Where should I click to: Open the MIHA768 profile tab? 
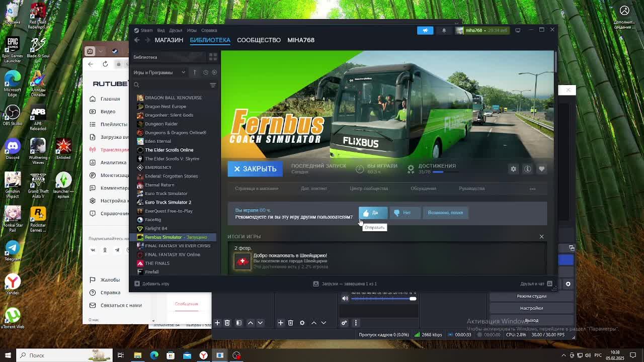[301, 40]
